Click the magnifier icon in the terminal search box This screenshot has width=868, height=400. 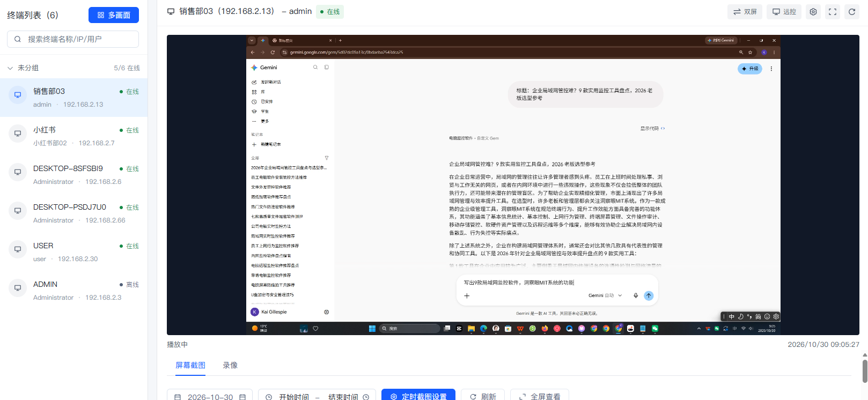(18, 39)
